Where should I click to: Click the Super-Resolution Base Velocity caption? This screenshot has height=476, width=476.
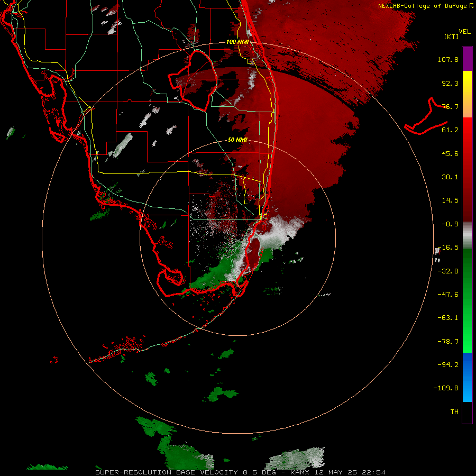click(x=241, y=472)
